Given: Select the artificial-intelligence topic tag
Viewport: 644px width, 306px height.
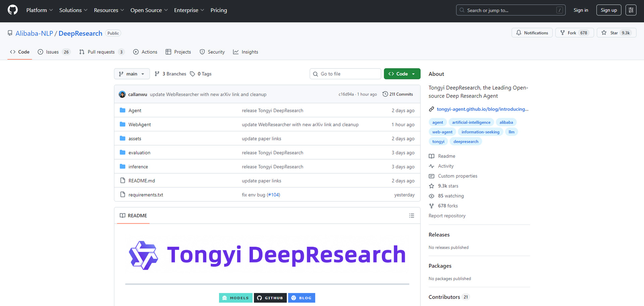Looking at the screenshot, I should click(471, 122).
